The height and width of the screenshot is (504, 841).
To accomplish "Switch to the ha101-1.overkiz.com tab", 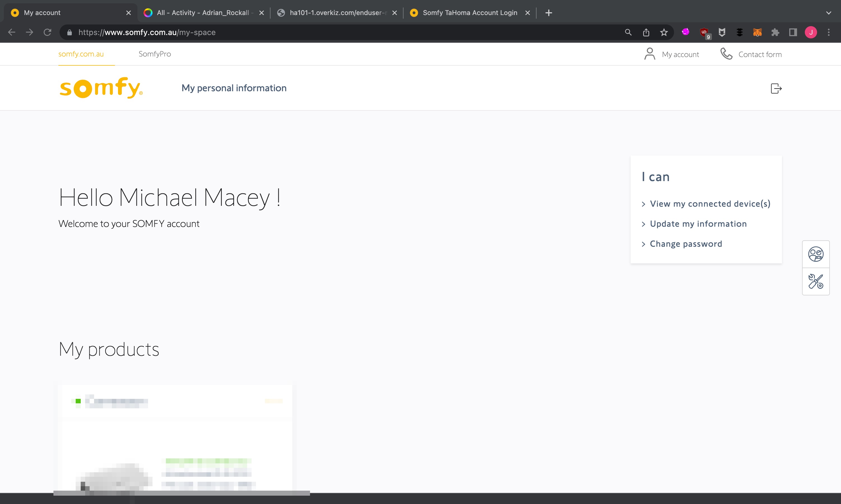I will coord(337,13).
